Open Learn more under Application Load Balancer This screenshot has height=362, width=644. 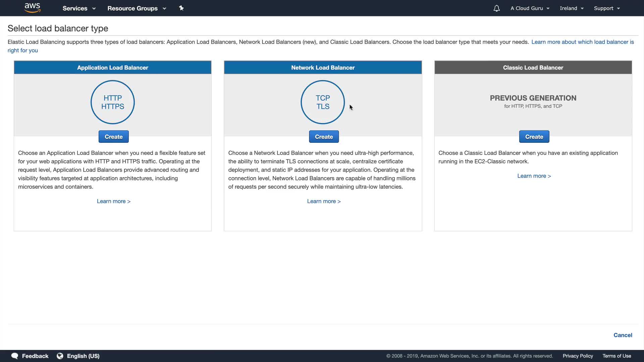[113, 201]
